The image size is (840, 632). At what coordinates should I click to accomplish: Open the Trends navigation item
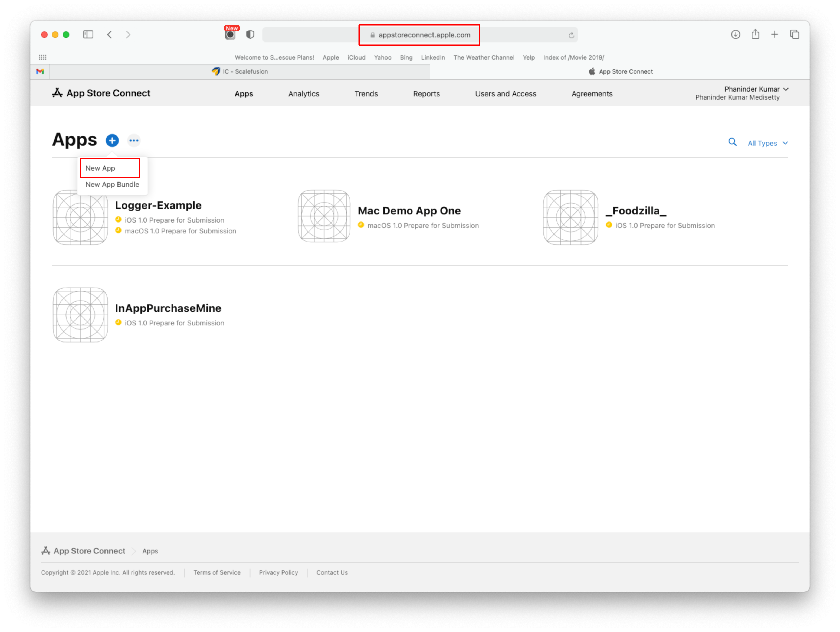[x=366, y=94]
